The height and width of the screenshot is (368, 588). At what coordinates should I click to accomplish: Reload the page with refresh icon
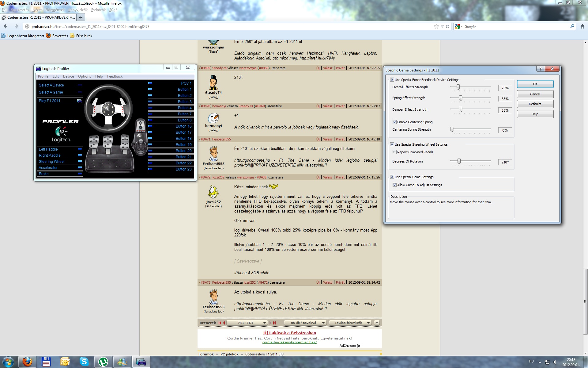[448, 26]
